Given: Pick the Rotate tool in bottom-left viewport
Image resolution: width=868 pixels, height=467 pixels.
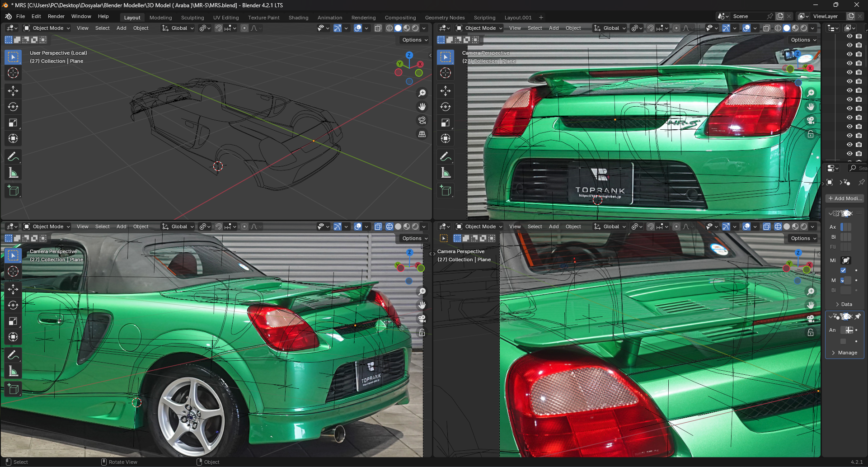Looking at the screenshot, I should tap(13, 305).
